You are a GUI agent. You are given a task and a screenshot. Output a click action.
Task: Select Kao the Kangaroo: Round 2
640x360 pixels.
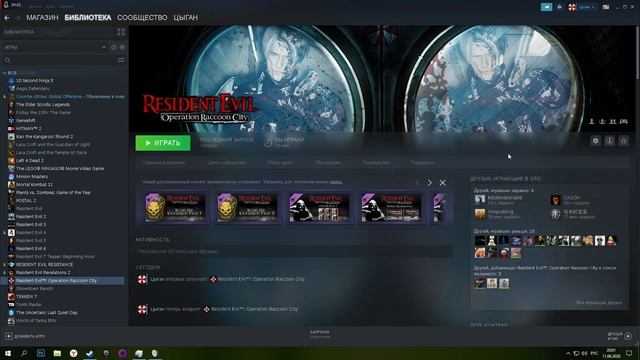tap(44, 136)
